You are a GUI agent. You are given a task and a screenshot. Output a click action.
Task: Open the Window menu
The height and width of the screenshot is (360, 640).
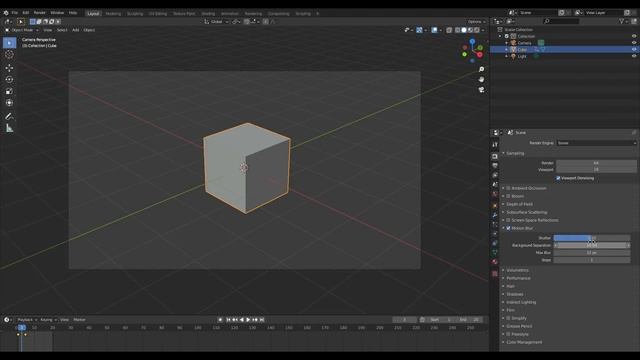pos(57,13)
